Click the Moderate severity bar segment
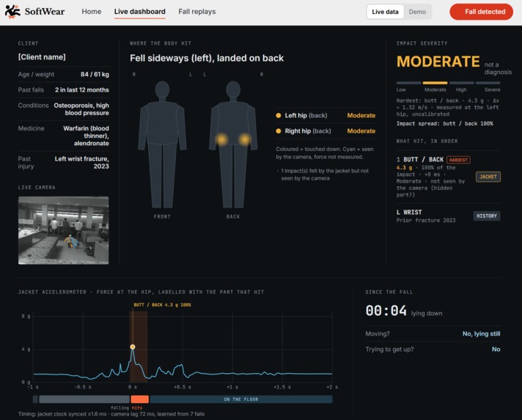The width and height of the screenshot is (522, 420). [x=435, y=83]
